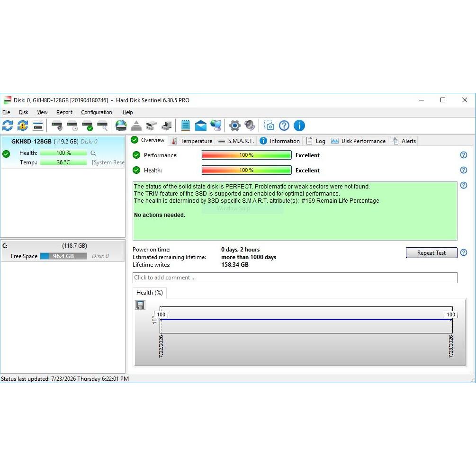Click the disk with green checkmark icon
This screenshot has height=476, width=476.
tap(88, 126)
